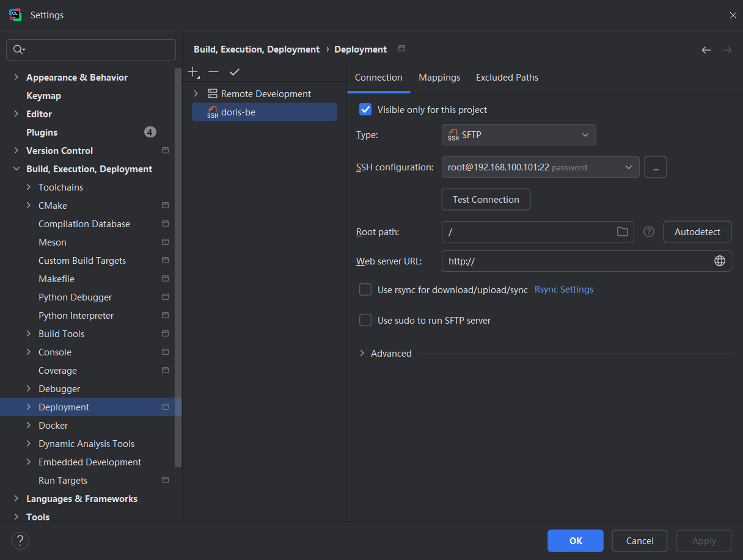Click the Test Connection button
This screenshot has height=560, width=743.
[x=486, y=200]
